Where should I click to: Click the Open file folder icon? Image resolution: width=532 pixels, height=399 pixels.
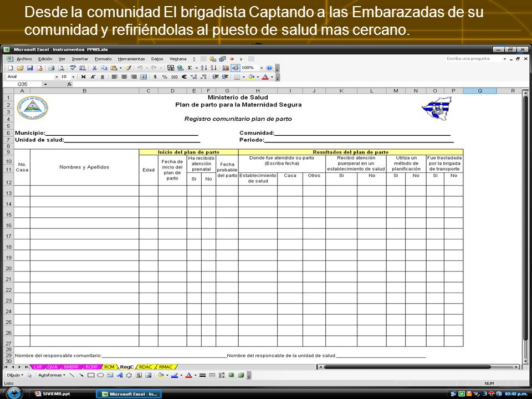click(21, 68)
